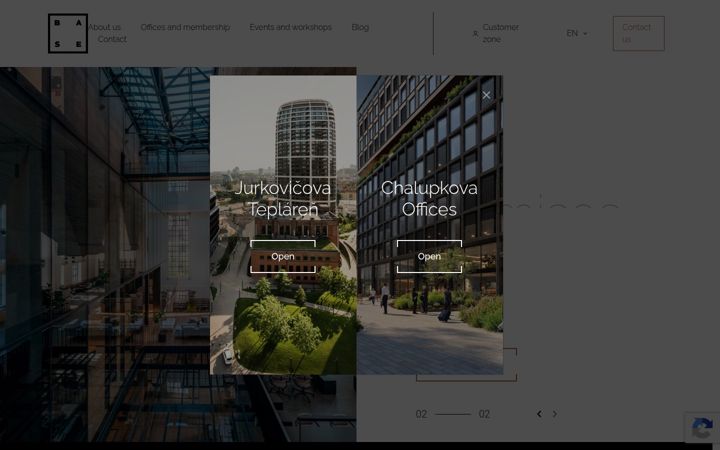Image resolution: width=720 pixels, height=450 pixels.
Task: Click the Customer zone user icon
Action: pos(475,34)
